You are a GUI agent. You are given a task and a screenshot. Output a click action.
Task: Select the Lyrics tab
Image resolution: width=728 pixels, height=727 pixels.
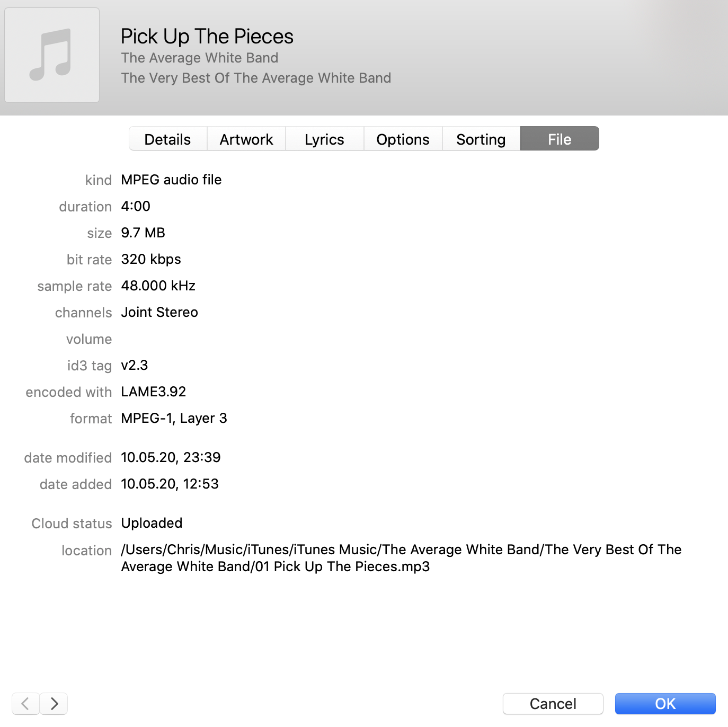tap(324, 139)
